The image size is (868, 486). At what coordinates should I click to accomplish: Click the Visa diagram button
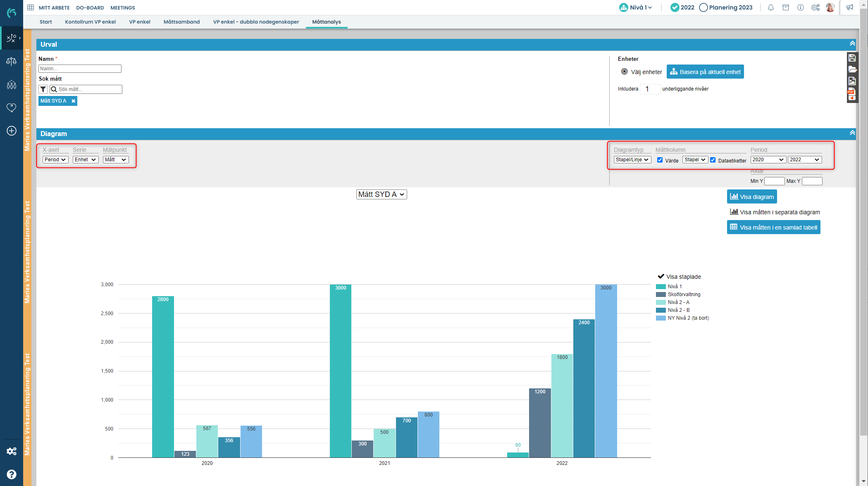coord(752,197)
